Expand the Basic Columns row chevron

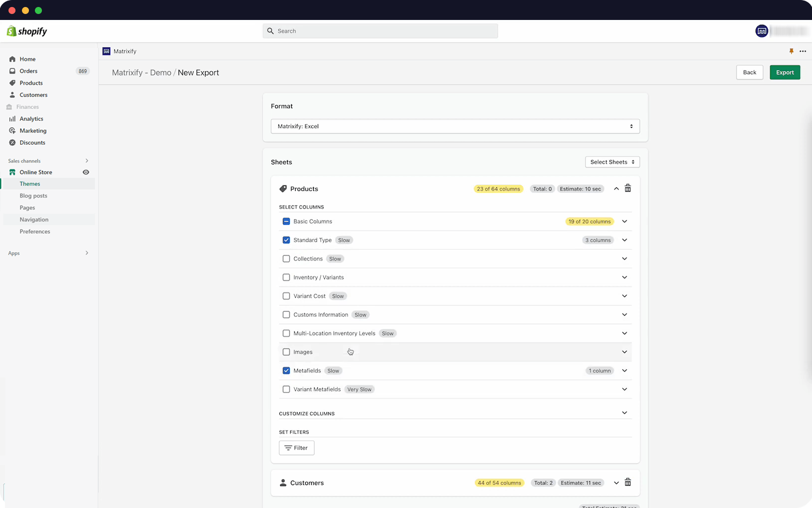(624, 222)
